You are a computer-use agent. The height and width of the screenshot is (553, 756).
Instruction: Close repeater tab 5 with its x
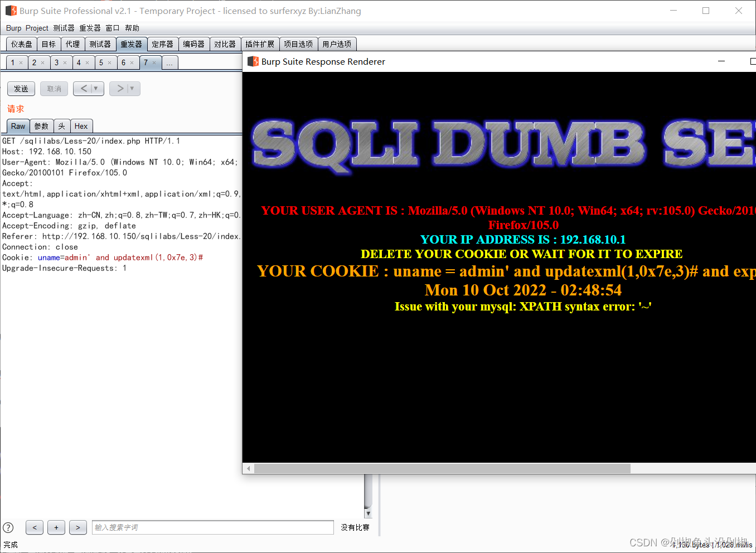110,62
